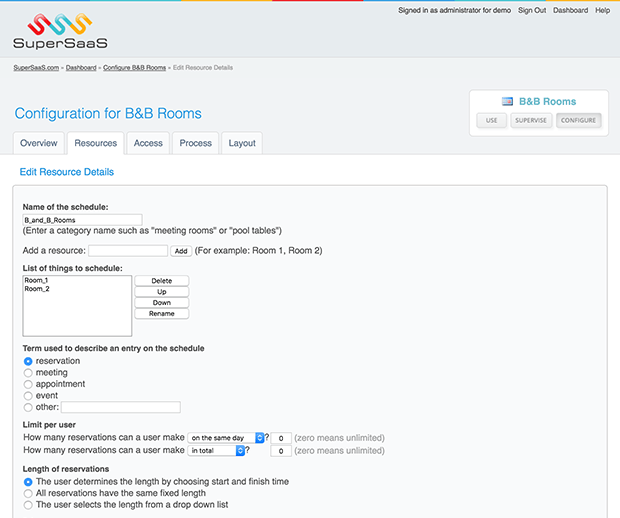Click the B&B Rooms schedule icon
This screenshot has height=518, width=620.
pos(507,102)
